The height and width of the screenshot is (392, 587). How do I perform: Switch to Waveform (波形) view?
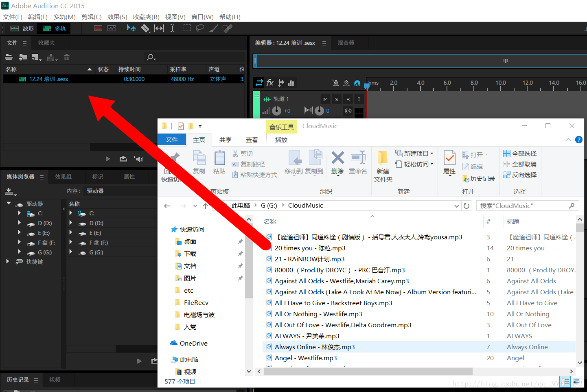[22, 28]
